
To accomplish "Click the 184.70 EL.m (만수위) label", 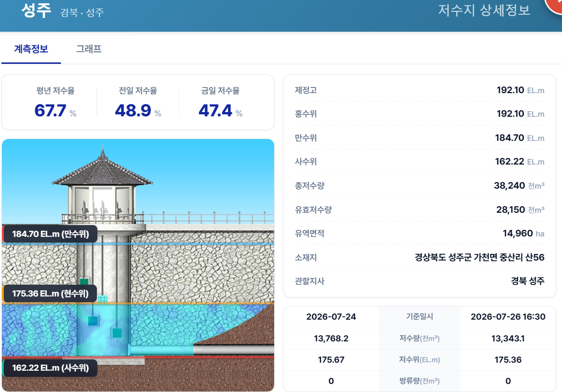I will click(50, 234).
